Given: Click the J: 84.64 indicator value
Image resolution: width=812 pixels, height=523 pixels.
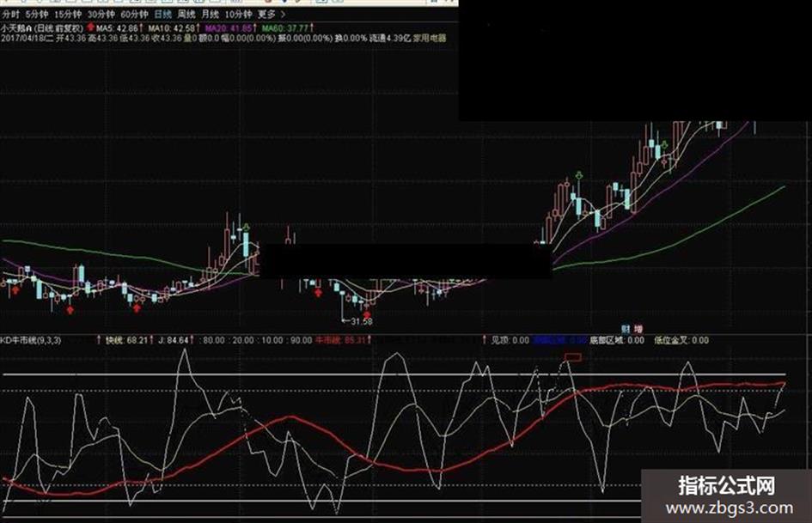Looking at the screenshot, I should [x=173, y=341].
